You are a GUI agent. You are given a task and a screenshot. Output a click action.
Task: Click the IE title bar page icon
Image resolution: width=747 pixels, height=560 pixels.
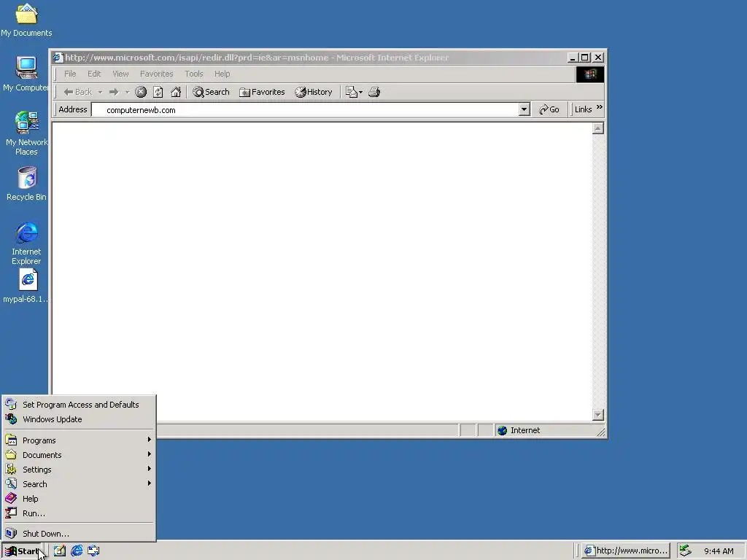pos(58,58)
